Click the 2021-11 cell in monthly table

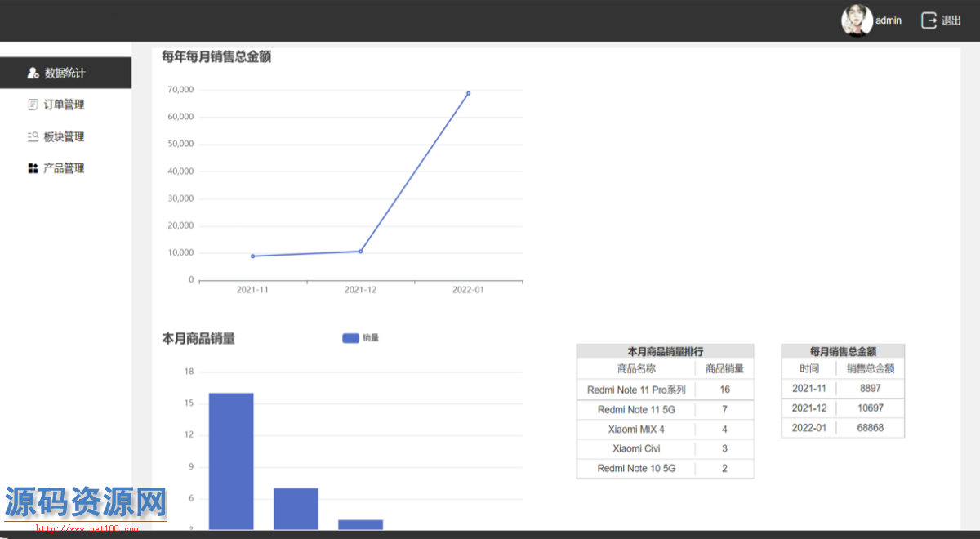click(809, 389)
